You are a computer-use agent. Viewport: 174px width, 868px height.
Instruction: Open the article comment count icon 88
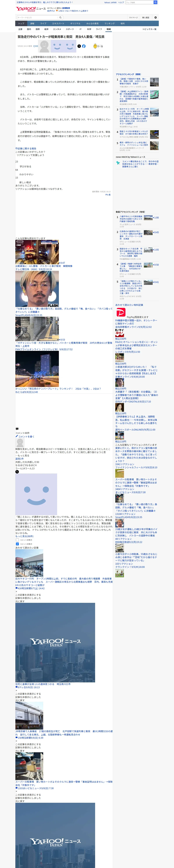(36, 46)
